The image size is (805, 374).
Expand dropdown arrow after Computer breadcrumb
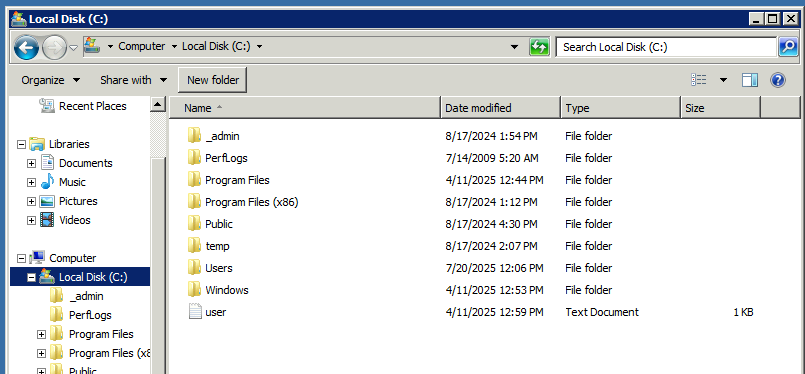[174, 47]
